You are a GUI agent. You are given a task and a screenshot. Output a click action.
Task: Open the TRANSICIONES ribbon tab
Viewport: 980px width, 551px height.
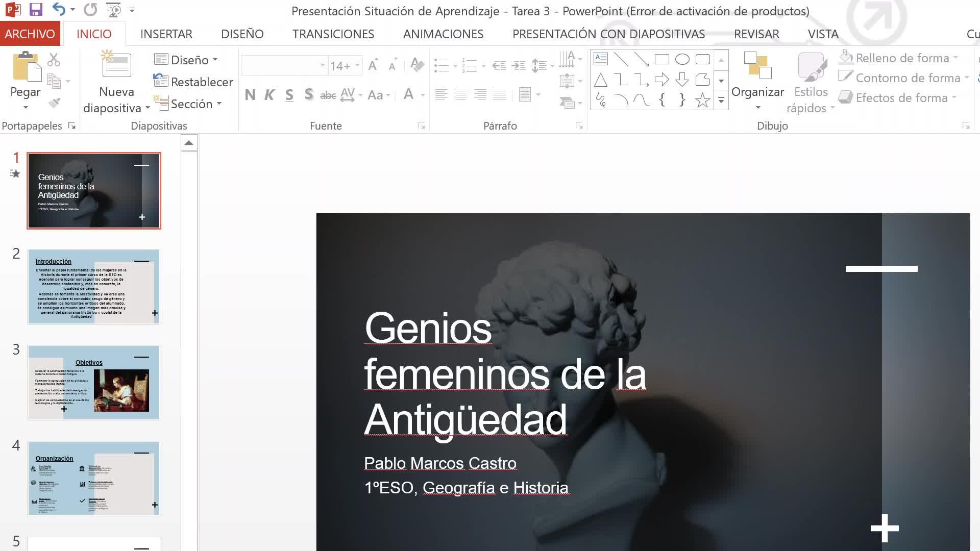click(333, 34)
